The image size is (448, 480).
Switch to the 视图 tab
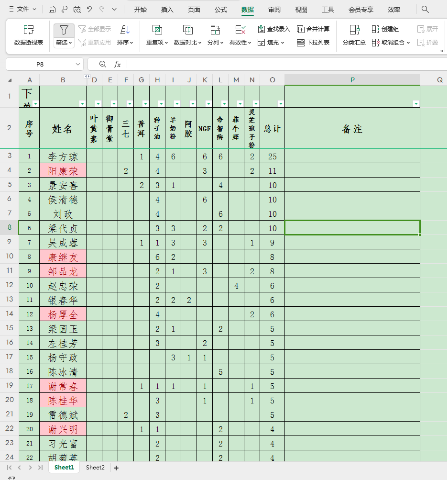301,10
